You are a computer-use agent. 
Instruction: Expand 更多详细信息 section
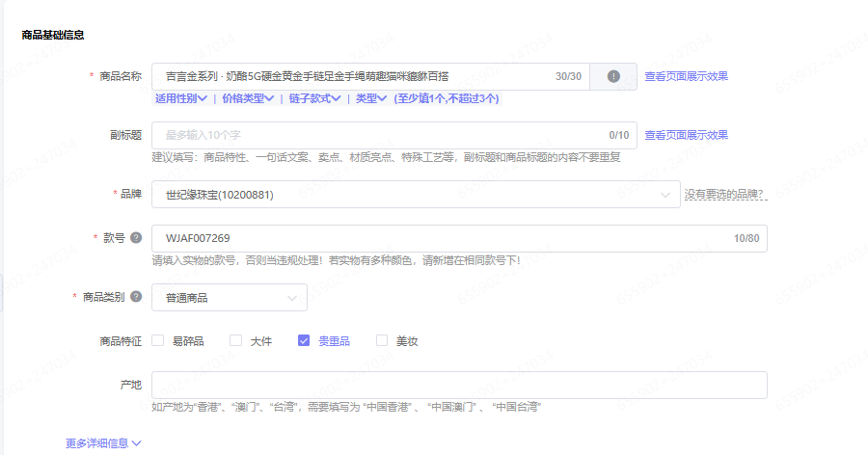[x=103, y=443]
